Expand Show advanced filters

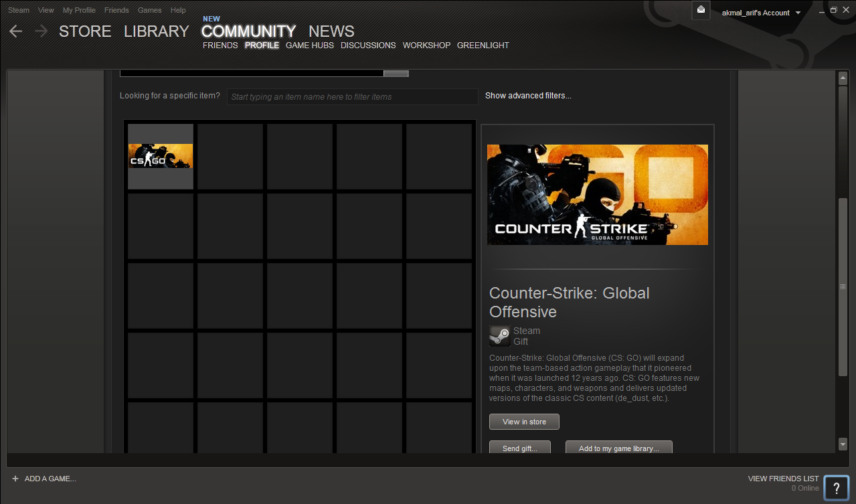[x=528, y=96]
